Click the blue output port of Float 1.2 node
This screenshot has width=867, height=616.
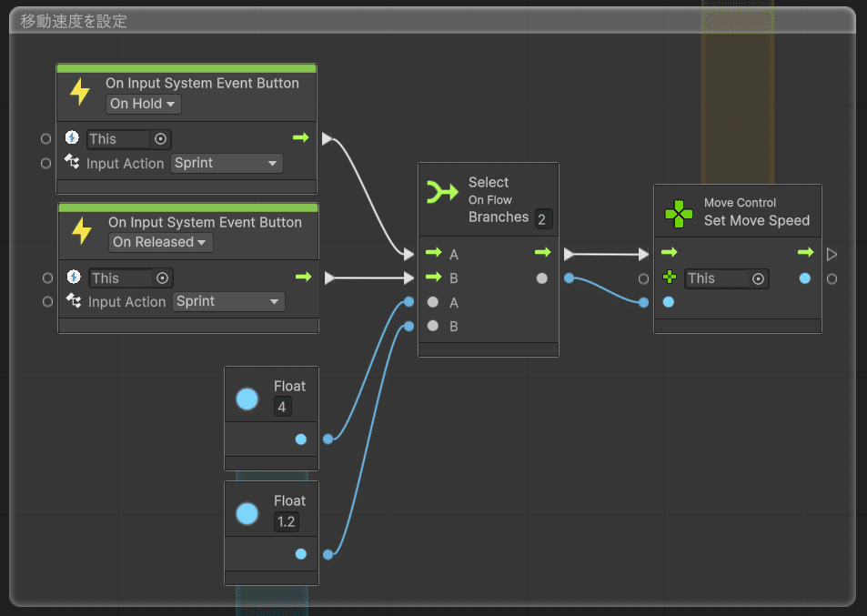301,553
